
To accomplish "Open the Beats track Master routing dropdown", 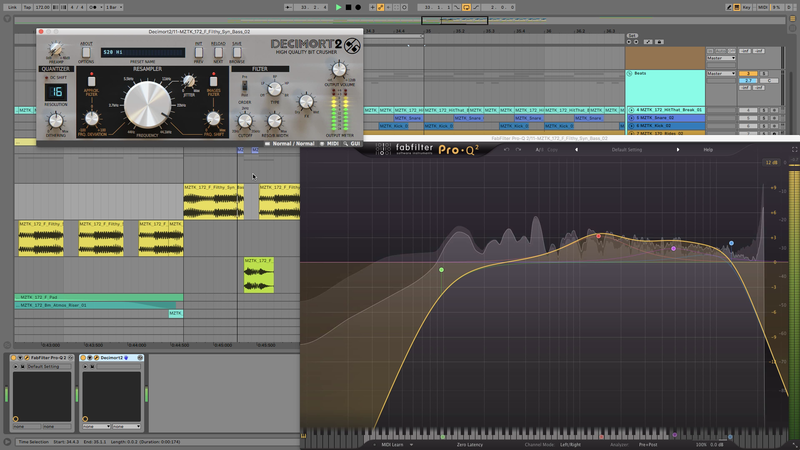I will coord(721,73).
